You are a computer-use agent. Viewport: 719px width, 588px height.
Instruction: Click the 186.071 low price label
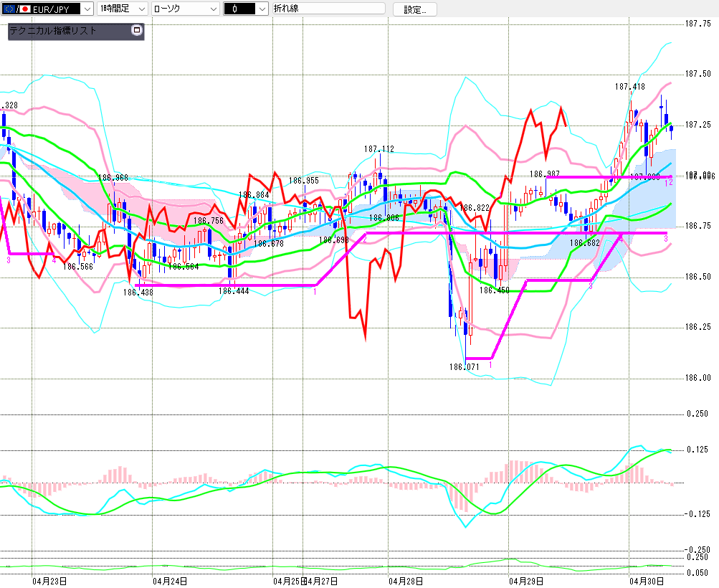click(x=464, y=367)
